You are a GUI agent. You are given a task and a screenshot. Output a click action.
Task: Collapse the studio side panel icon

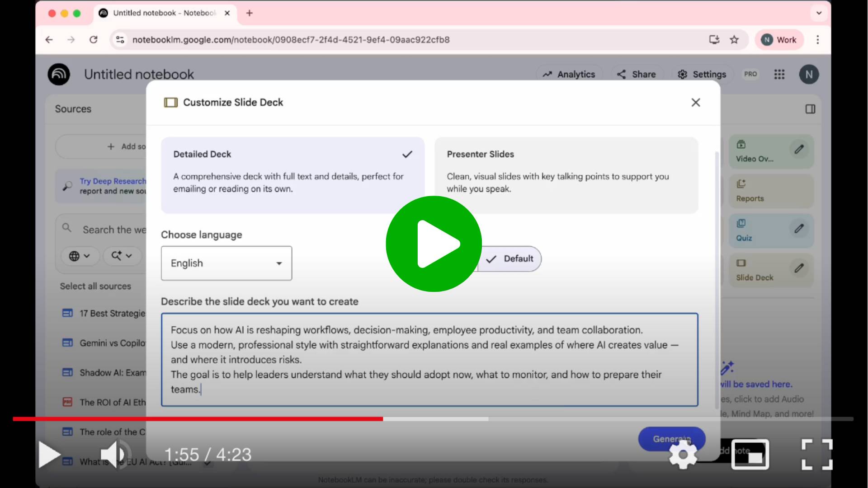tap(810, 109)
